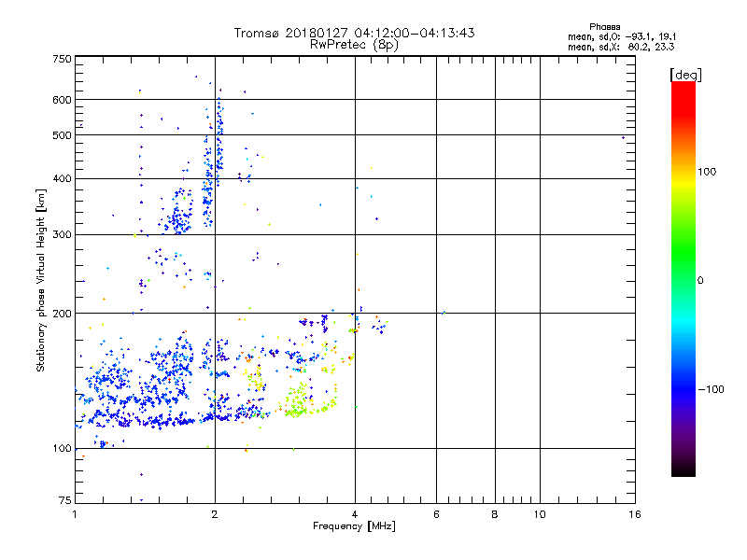747x560 pixels.
Task: Click the x-axis '6' tick label
Action: (x=436, y=514)
